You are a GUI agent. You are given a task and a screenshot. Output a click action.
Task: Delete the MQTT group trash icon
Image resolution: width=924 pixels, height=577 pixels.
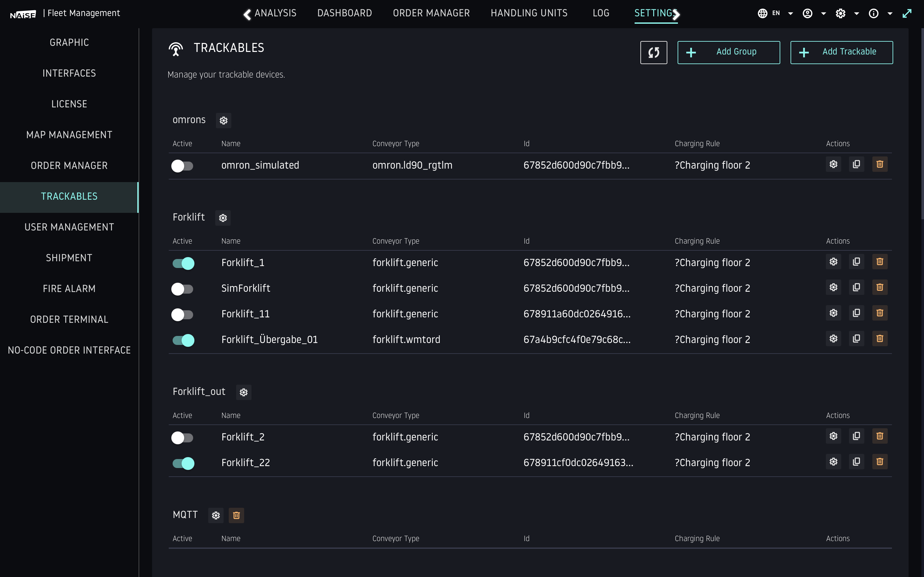coord(236,515)
